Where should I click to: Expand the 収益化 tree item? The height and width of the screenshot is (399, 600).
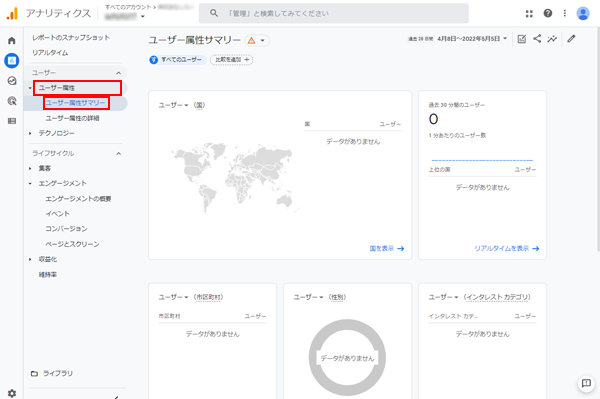pos(30,259)
